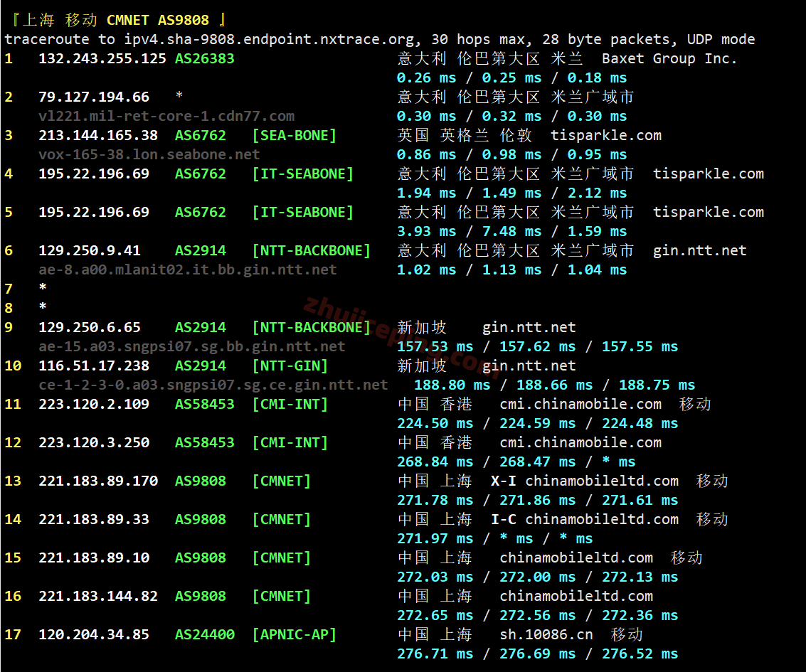Click sh.10086.cn in hop 17
Screen dimensions: 806x672
tap(546, 634)
